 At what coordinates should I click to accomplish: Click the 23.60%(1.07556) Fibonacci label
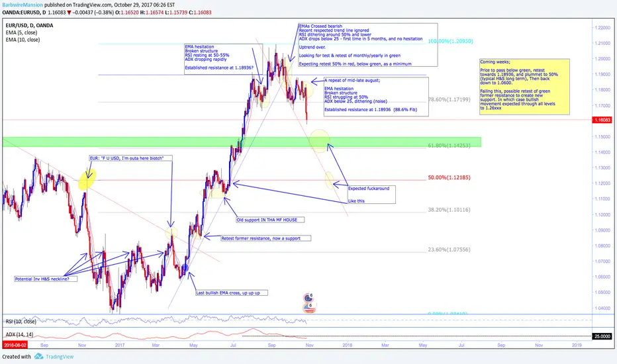coord(449,250)
